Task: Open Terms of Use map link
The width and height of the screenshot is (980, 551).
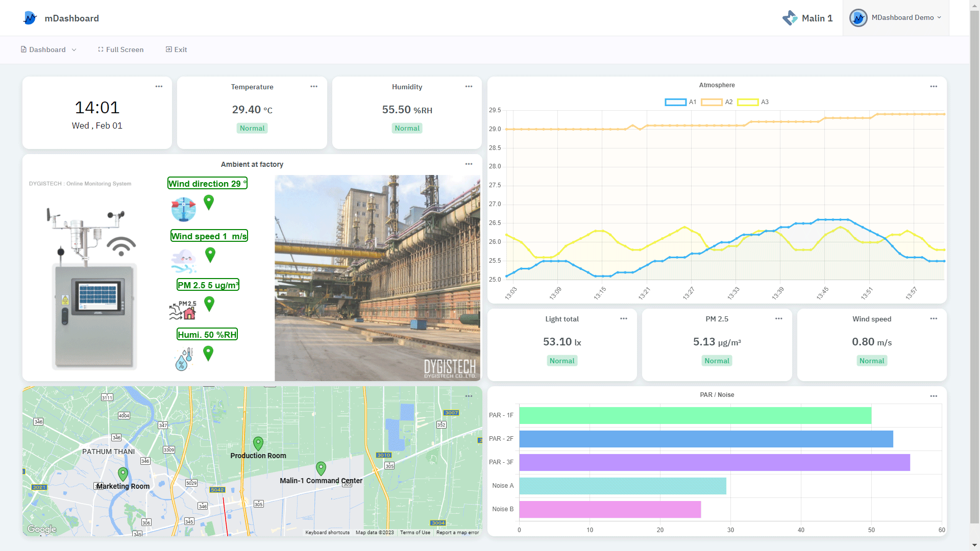Action: (415, 532)
